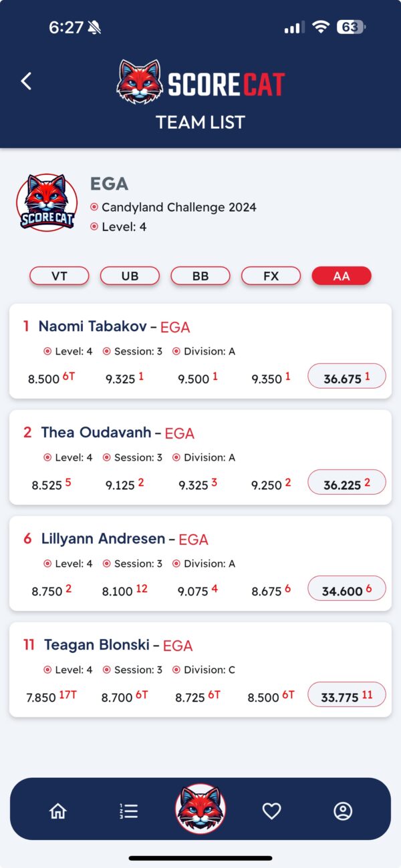Tap Naomi Tabakov's 36.675 all-around score
This screenshot has width=401, height=868.
347,378
